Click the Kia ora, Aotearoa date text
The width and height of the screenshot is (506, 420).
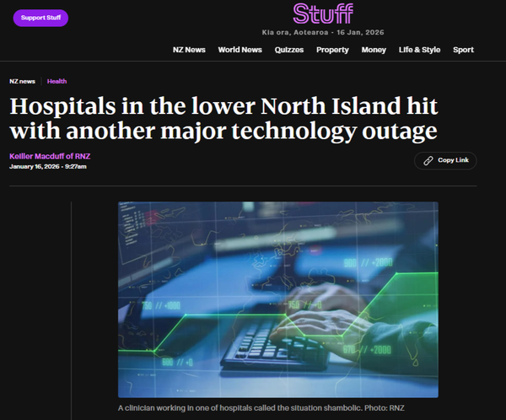click(323, 32)
